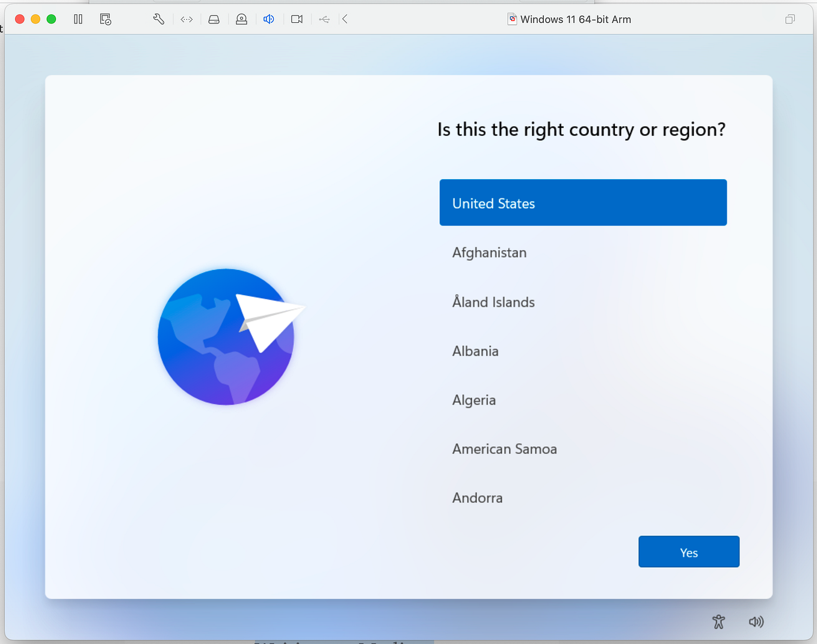Select Albania in the list
This screenshot has width=817, height=644.
(475, 351)
